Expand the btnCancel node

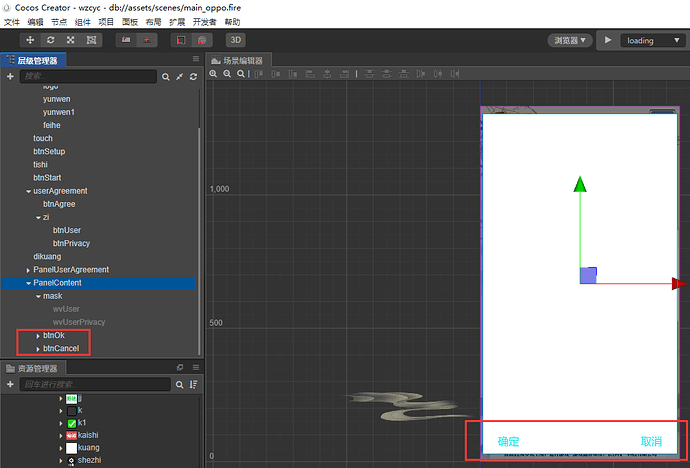(38, 349)
